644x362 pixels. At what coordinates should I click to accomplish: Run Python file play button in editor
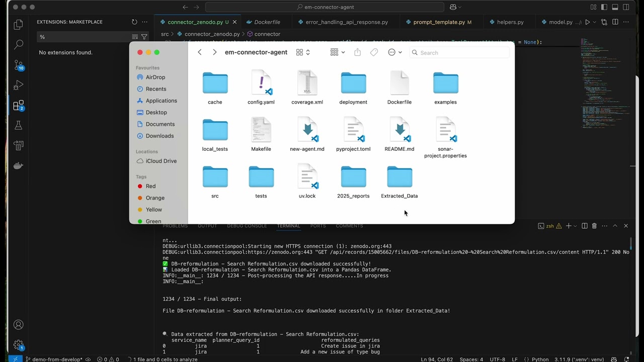[x=587, y=22]
